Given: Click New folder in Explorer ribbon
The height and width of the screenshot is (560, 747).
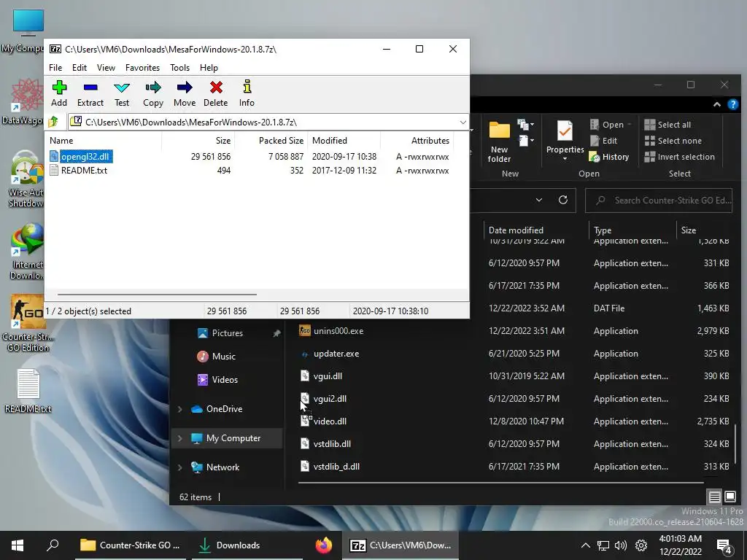Looking at the screenshot, I should tap(499, 141).
